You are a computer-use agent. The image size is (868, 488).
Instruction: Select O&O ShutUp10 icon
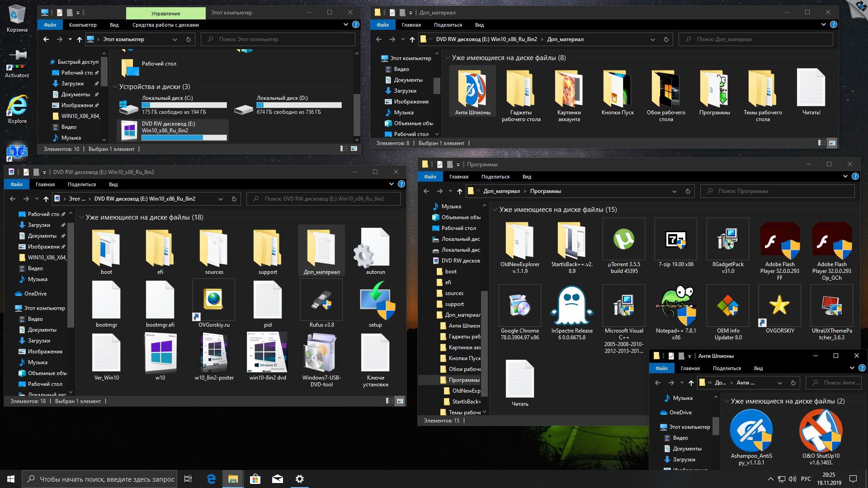click(821, 431)
